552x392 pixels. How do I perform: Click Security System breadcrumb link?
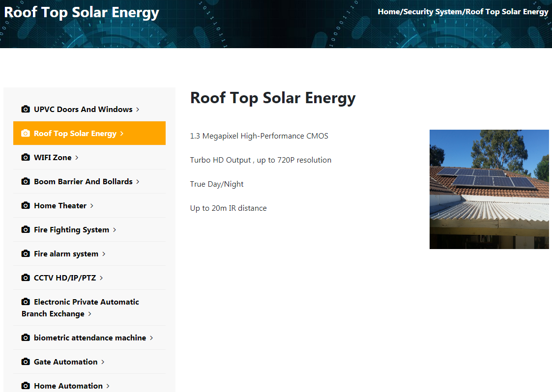pos(433,11)
